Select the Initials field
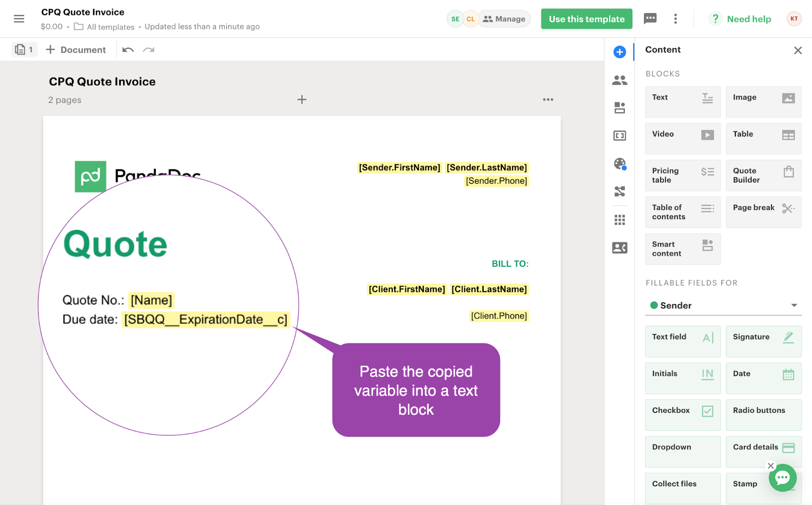This screenshot has height=505, width=812. click(683, 378)
